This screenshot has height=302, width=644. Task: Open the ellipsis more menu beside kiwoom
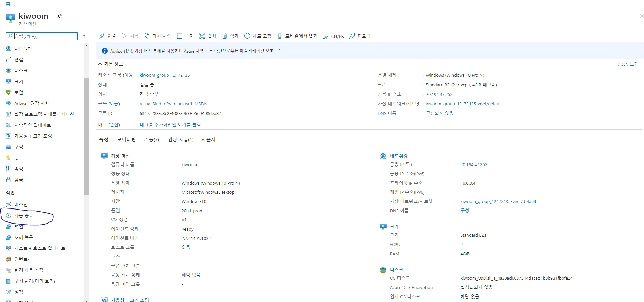pos(70,16)
